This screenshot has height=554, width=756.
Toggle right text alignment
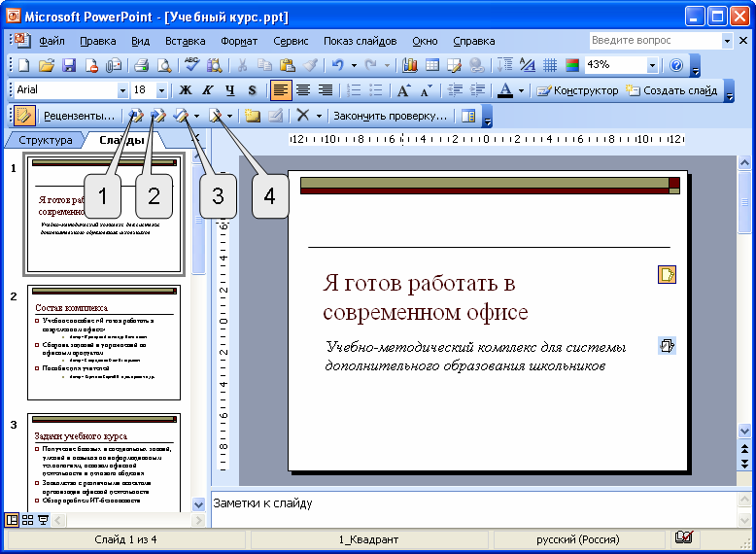pyautogui.click(x=326, y=90)
